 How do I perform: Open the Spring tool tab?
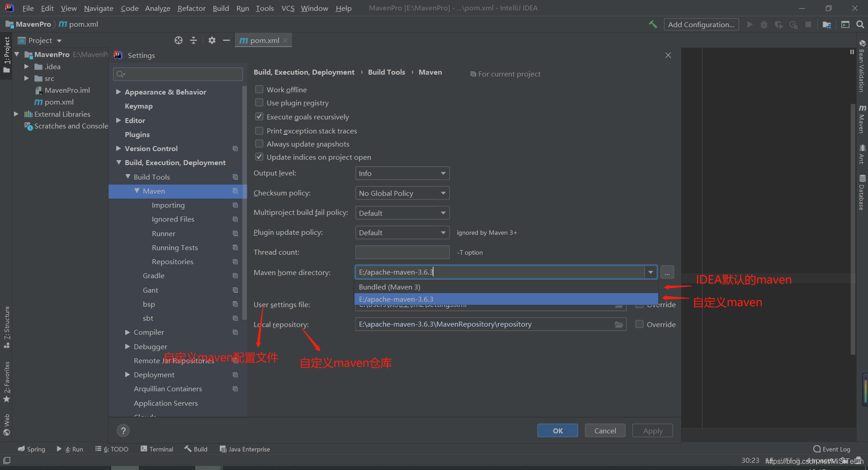pyautogui.click(x=32, y=449)
